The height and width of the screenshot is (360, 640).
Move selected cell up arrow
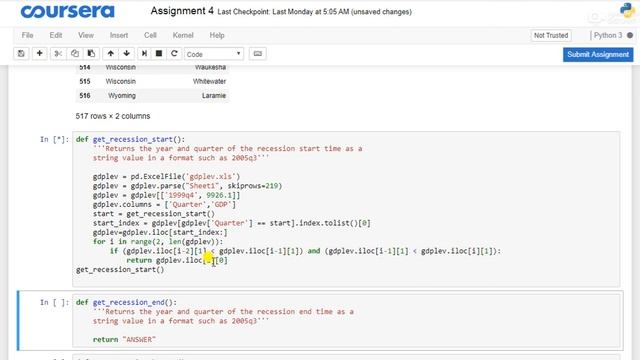[x=111, y=53]
